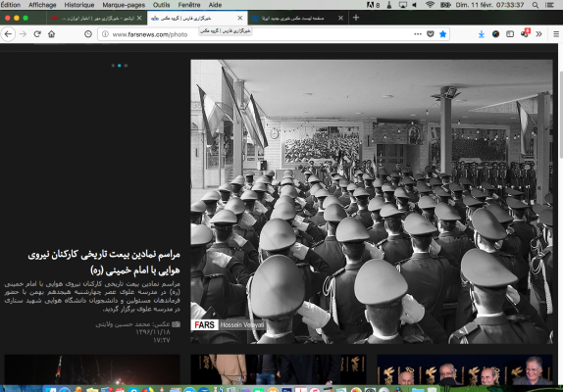563x392 pixels.
Task: Open Notification Center list icon
Action: coord(549,5)
